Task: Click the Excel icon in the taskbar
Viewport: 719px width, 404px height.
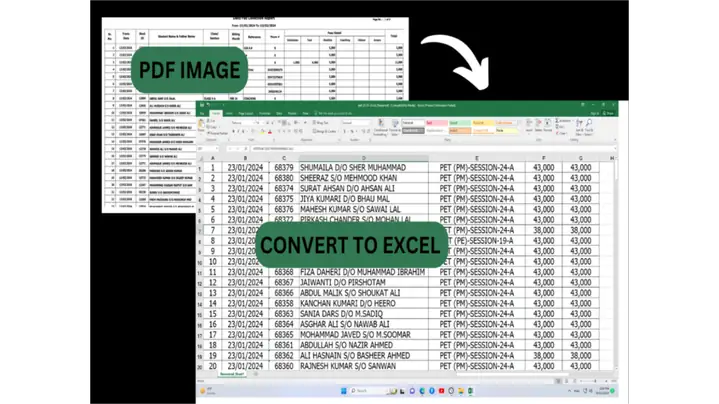Action: [470, 391]
